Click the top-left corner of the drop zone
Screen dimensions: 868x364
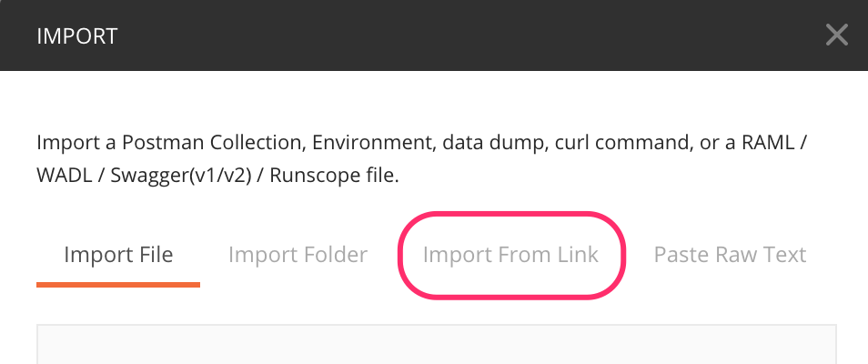(x=42, y=329)
